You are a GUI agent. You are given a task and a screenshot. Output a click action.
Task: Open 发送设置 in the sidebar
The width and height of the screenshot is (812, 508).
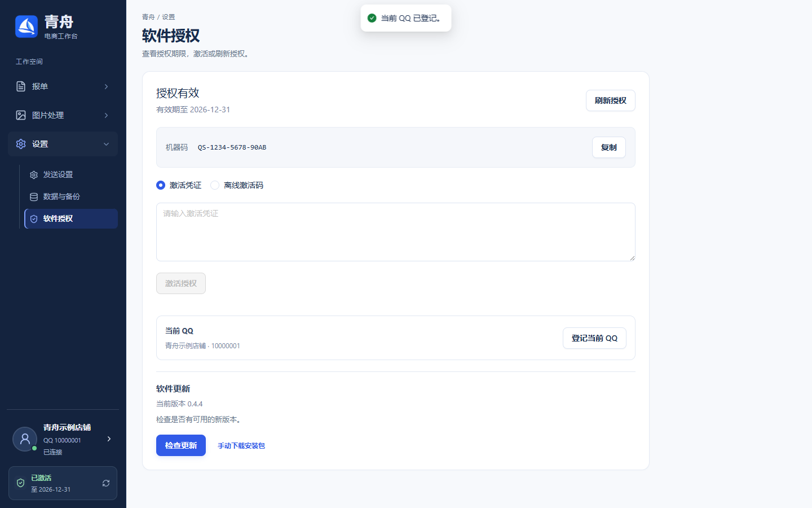(x=71, y=175)
